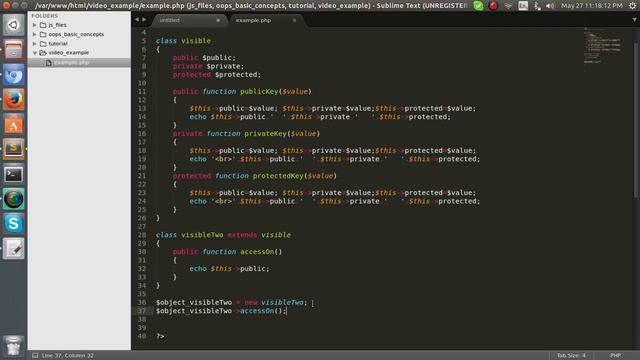This screenshot has height=360, width=640.
Task: Click 'publicKey' function name
Action: click(x=259, y=91)
